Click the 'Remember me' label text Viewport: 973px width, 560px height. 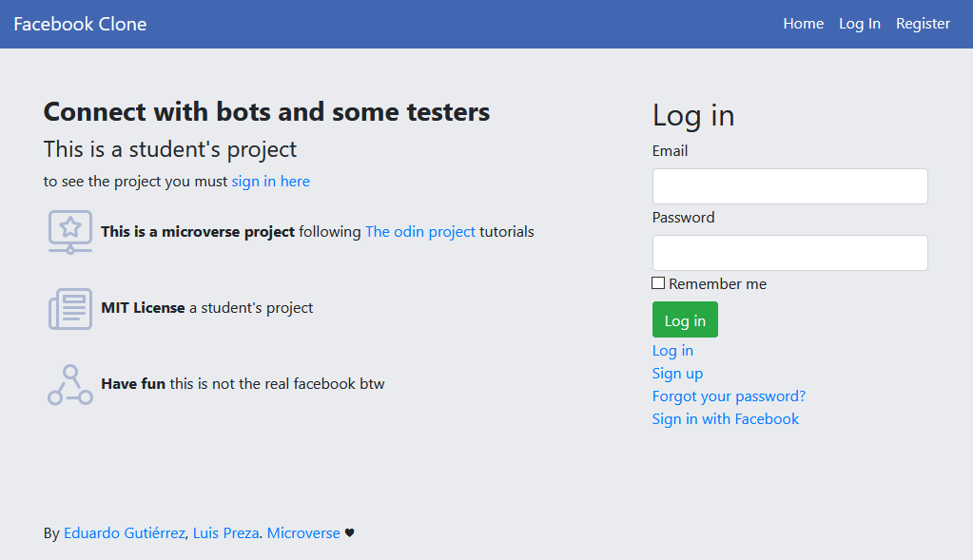coord(717,284)
